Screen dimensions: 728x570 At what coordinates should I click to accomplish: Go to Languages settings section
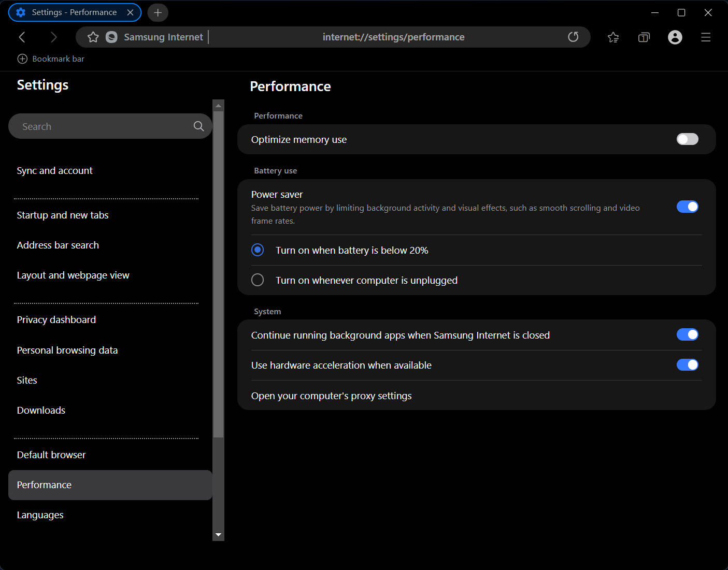(40, 515)
